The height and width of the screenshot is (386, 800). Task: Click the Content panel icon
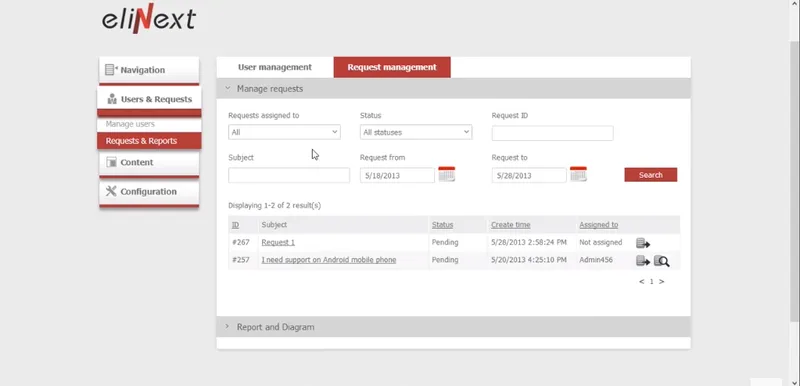[111, 162]
